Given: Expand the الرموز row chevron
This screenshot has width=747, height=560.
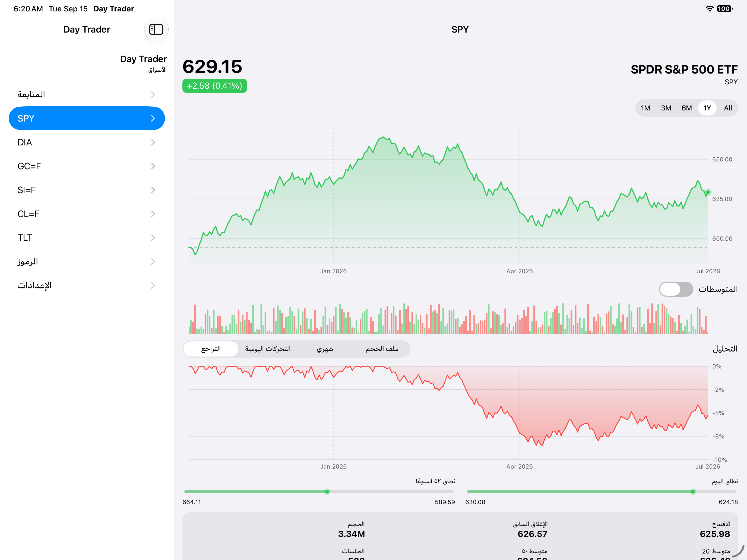Looking at the screenshot, I should click(x=153, y=262).
